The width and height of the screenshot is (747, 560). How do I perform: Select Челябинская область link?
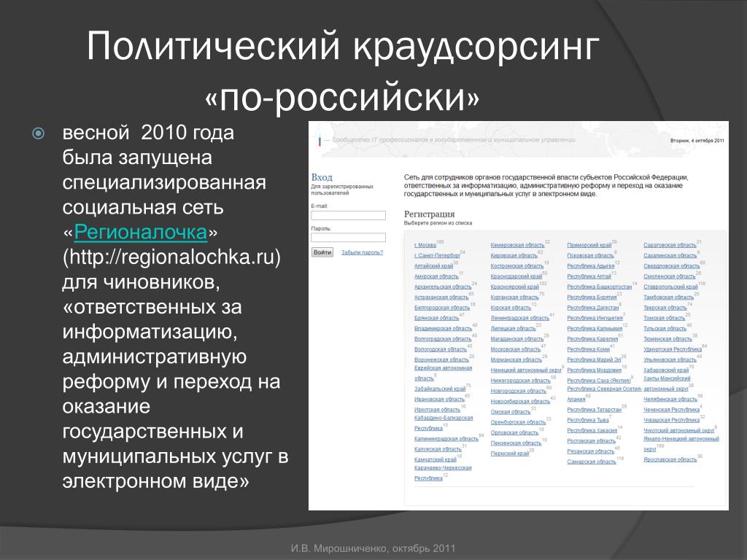[670, 400]
